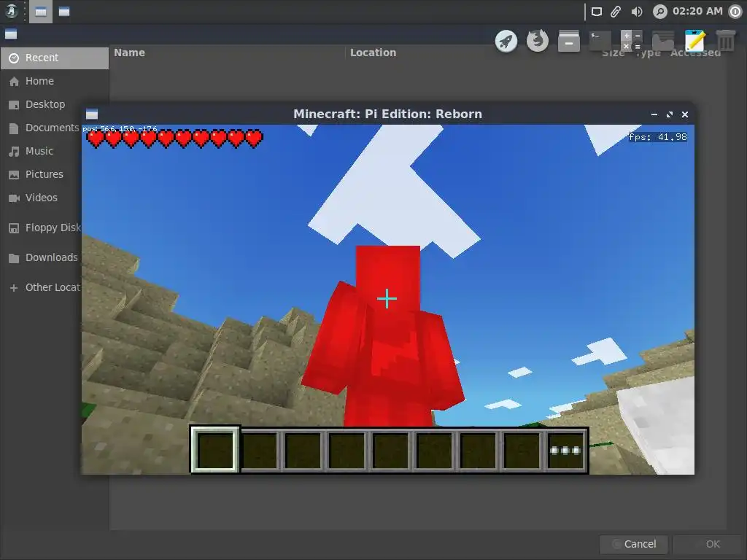Open the magnifier search icon in panel
747x560 pixels.
pyautogui.click(x=659, y=12)
